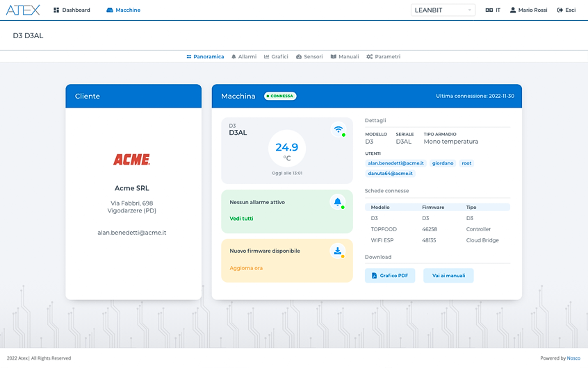Switch to the Allarmi tab
The image size is (588, 368).
click(x=243, y=56)
